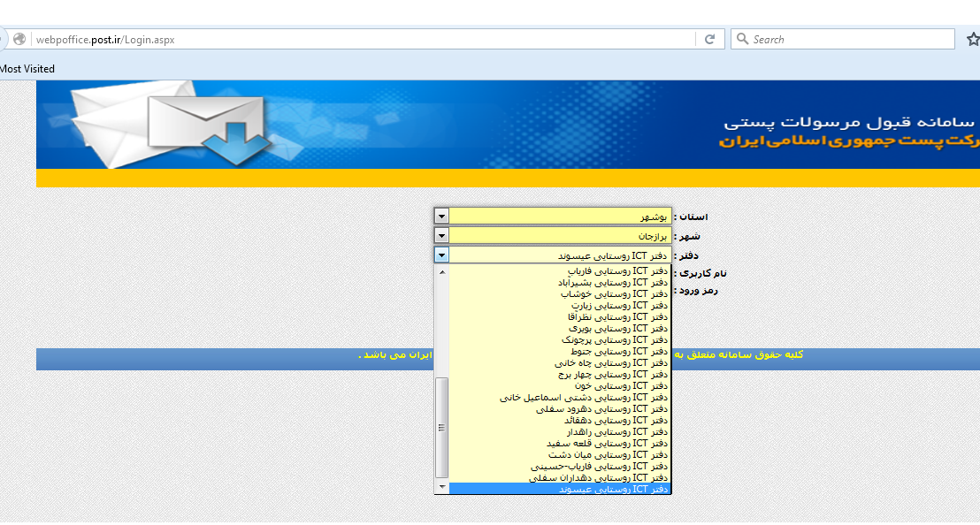Click the شهر combo box showing برازجان
980x525 pixels.
pyautogui.click(x=553, y=235)
